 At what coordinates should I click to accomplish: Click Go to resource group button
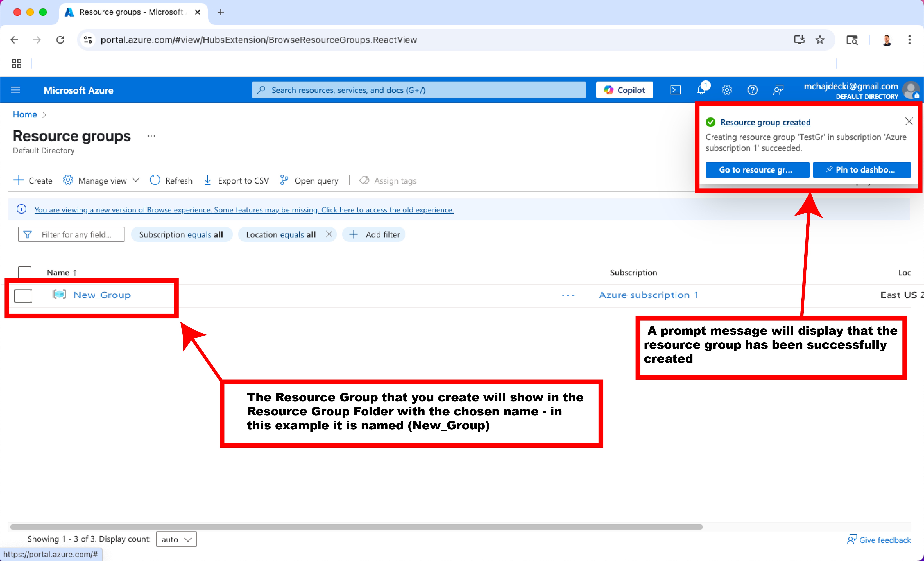[757, 170]
